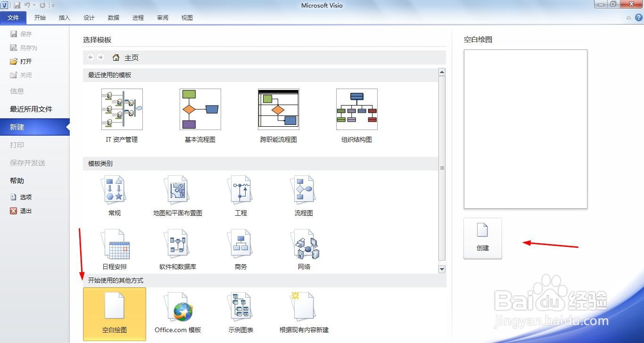Viewport: 644px width, 343px height.
Task: Open the 常规 template category
Action: pyautogui.click(x=115, y=196)
